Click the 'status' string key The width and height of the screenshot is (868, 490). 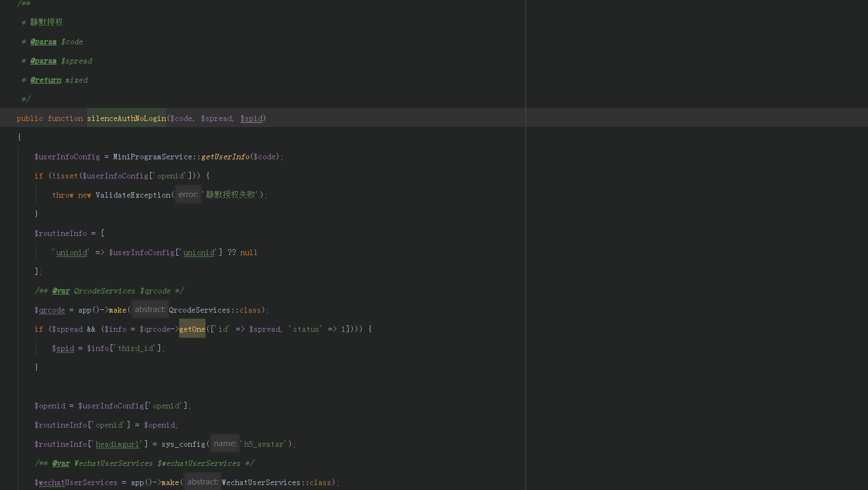pyautogui.click(x=306, y=329)
